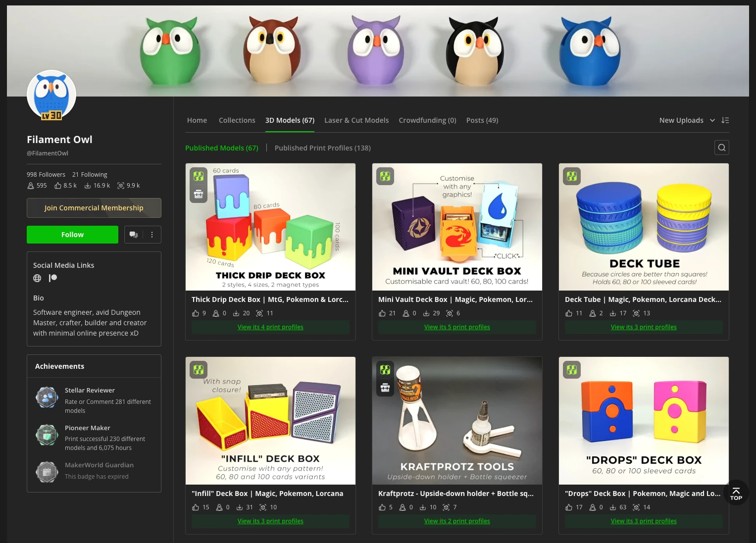Switch to the Collections tab

pyautogui.click(x=237, y=120)
